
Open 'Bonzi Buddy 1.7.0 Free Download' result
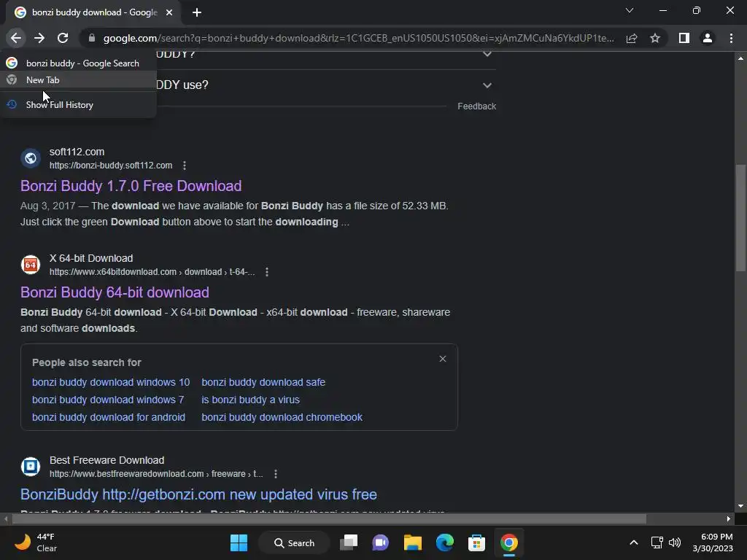(131, 186)
